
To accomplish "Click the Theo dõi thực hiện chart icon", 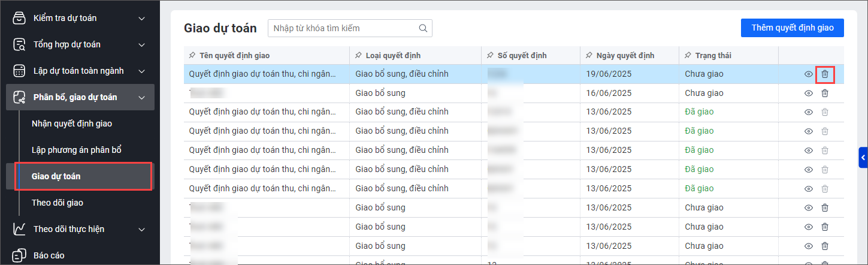I will [x=20, y=229].
